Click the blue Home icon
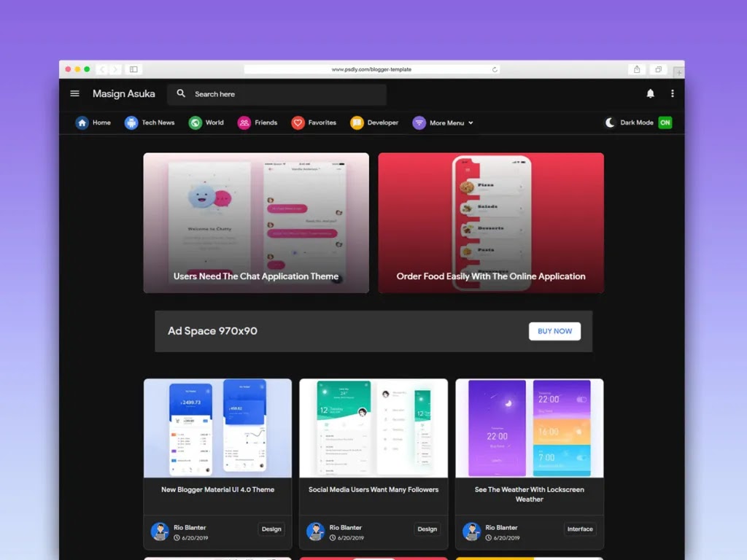Screen dimensions: 747x560 82,122
